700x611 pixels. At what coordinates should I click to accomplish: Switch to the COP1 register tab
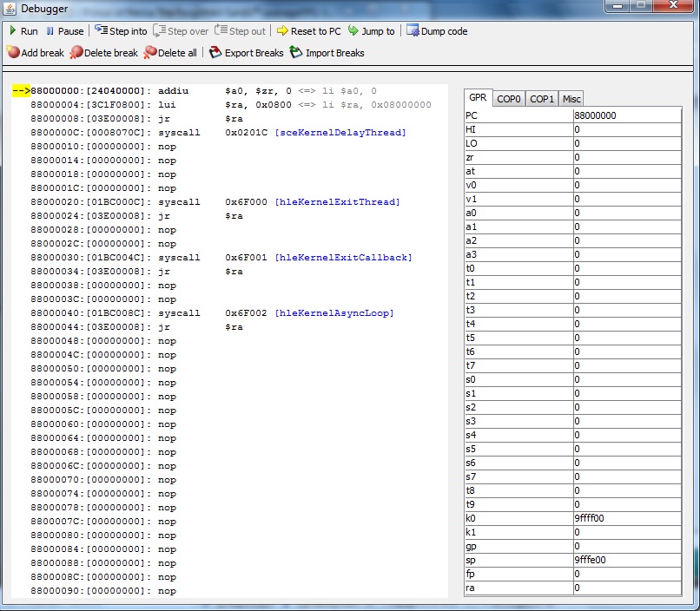[x=541, y=99]
